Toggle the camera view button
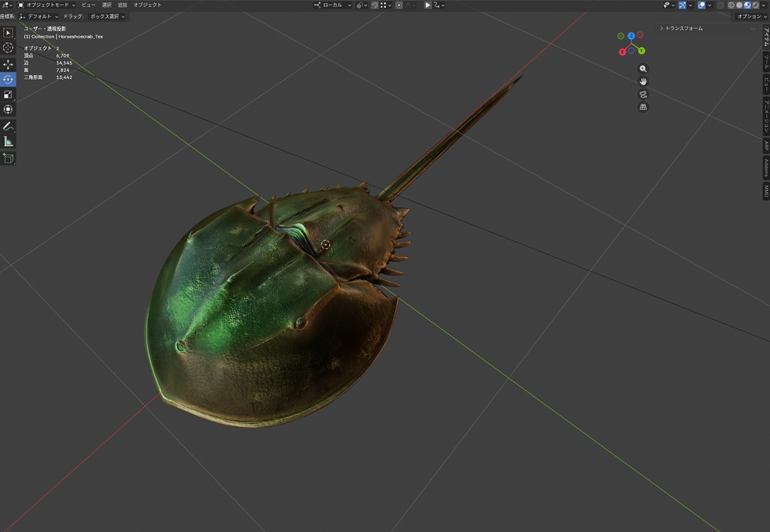 click(643, 94)
